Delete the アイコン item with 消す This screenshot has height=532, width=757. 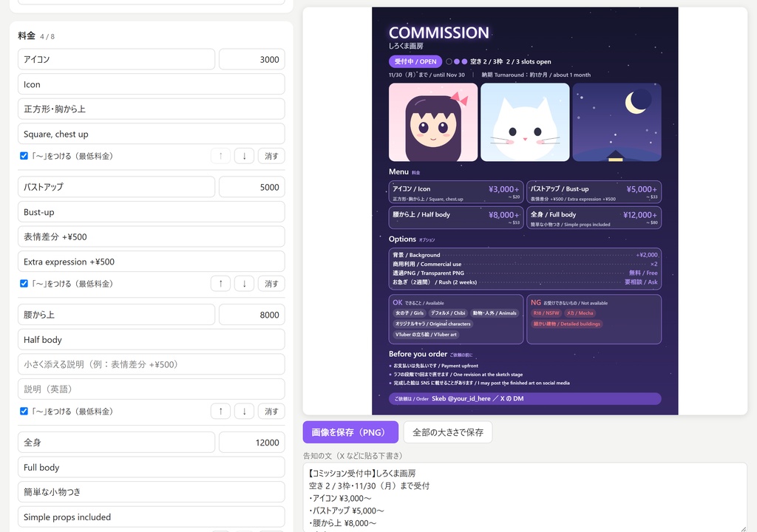271,156
